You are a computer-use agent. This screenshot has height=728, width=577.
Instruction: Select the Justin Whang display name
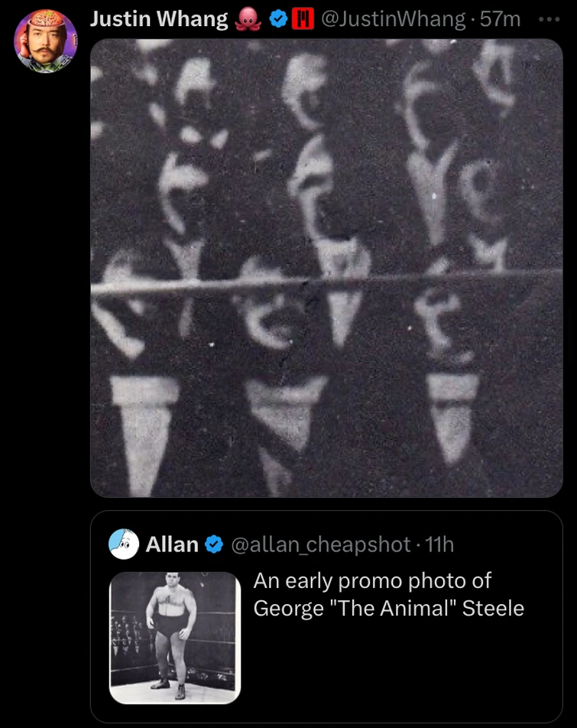click(159, 20)
